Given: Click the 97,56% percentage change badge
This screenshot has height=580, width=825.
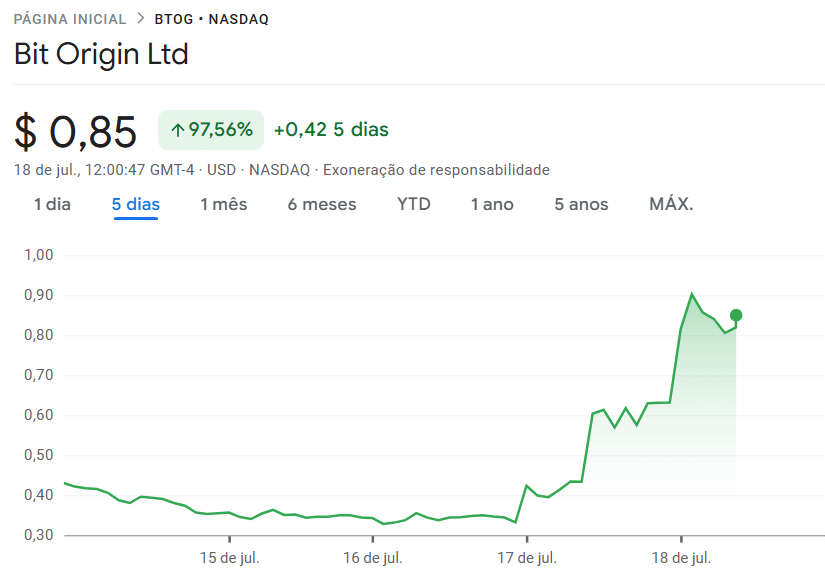Looking at the screenshot, I should pos(211,130).
